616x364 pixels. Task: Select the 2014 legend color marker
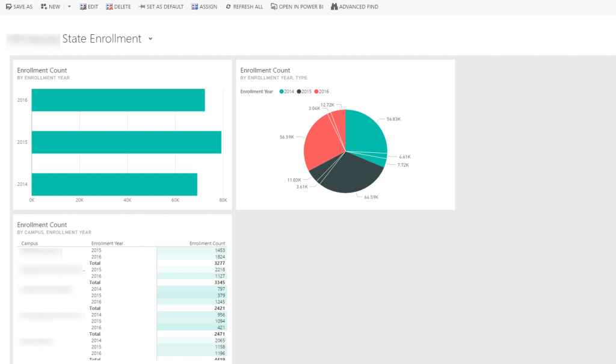pyautogui.click(x=281, y=91)
